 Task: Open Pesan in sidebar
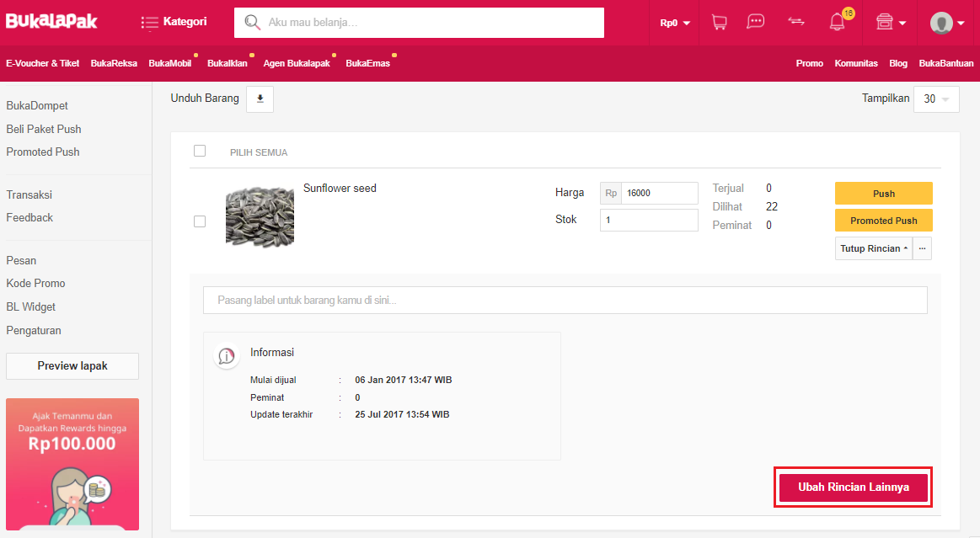coord(21,261)
